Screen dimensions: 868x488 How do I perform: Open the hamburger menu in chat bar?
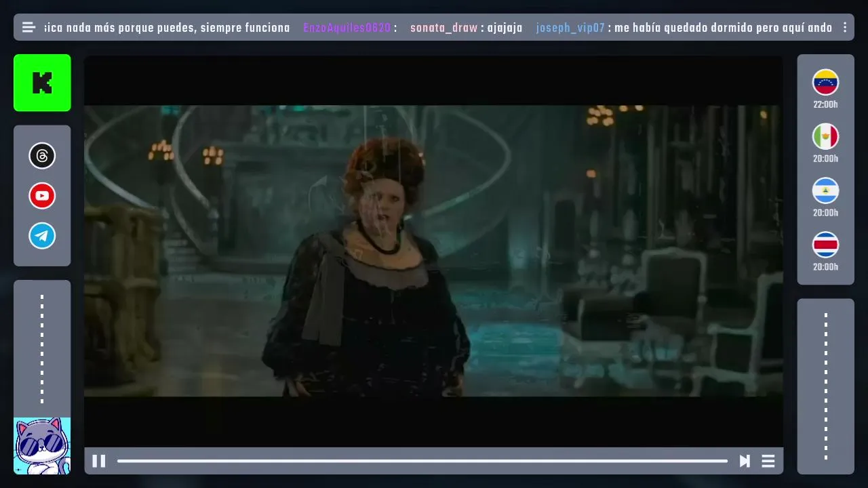28,27
